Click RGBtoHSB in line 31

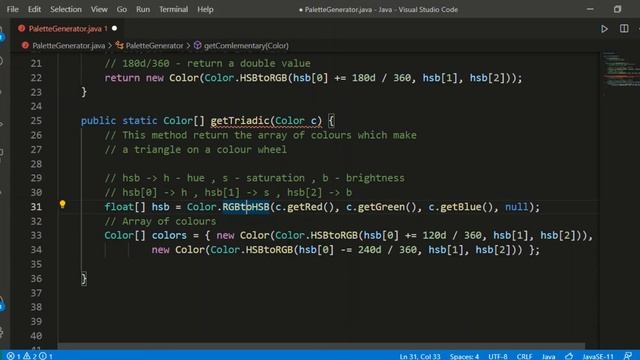point(246,207)
